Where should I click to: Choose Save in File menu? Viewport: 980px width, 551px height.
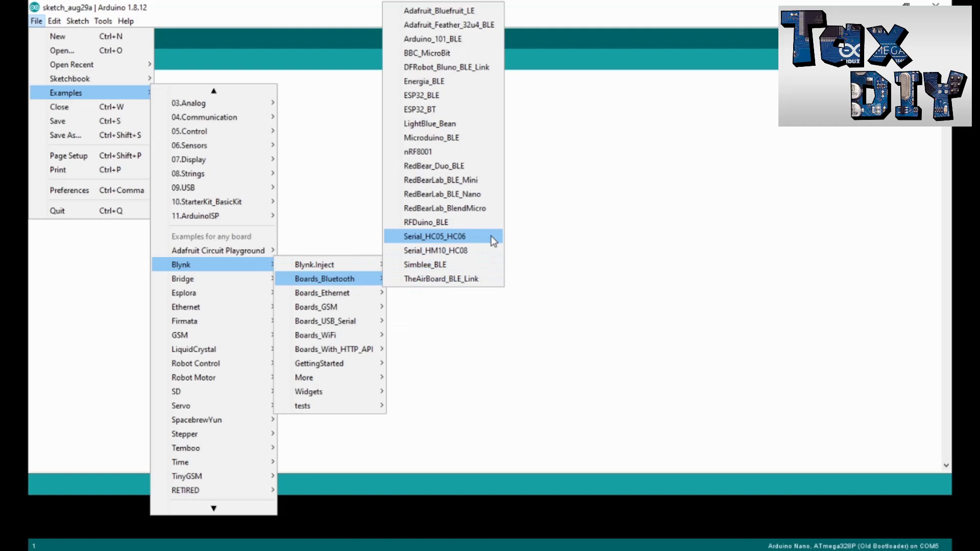click(x=91, y=121)
